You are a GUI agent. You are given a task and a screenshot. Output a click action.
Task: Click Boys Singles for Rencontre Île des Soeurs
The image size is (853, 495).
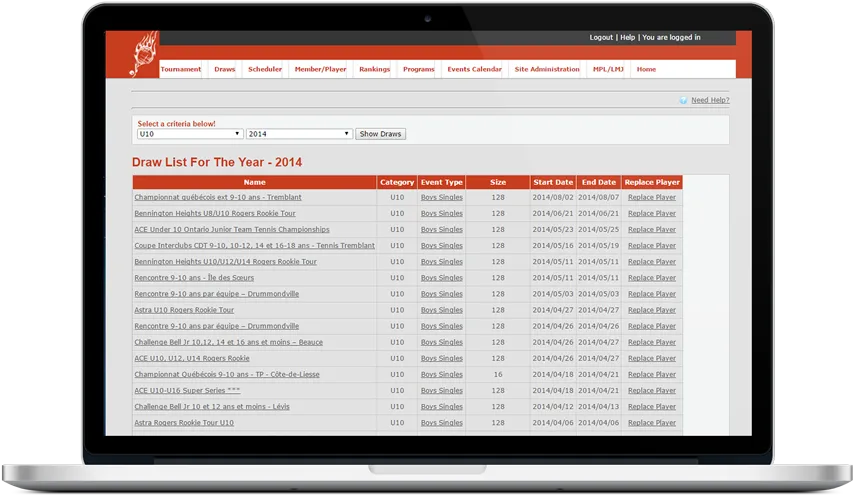(x=442, y=278)
